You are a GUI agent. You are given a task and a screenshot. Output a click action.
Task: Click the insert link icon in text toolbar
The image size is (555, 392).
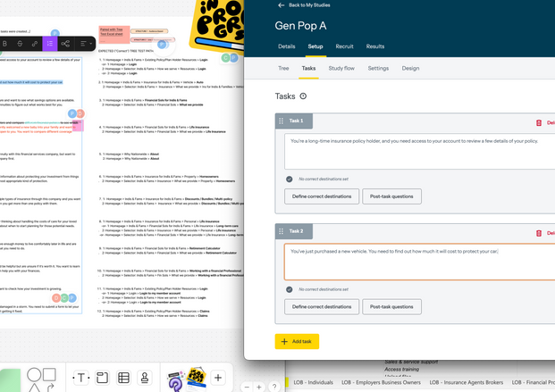click(35, 44)
